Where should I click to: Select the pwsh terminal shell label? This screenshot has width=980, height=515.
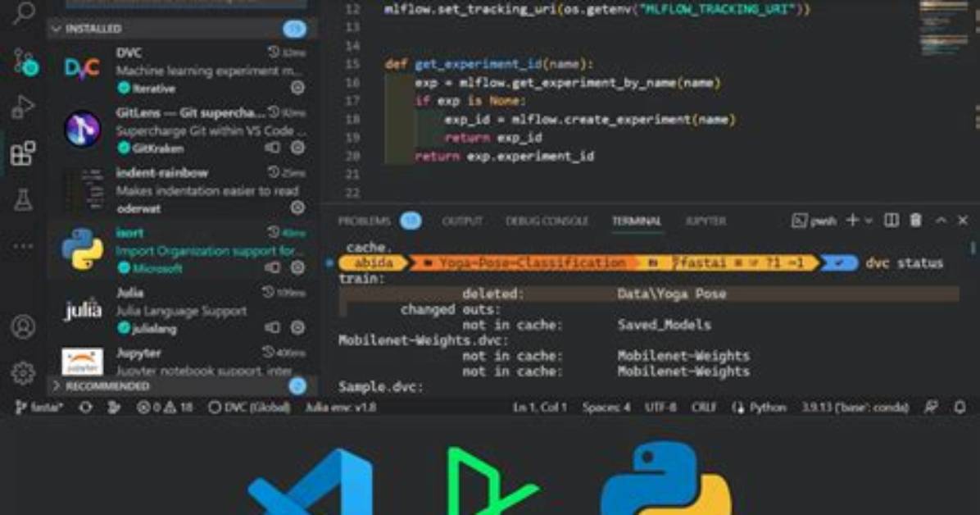pyautogui.click(x=814, y=221)
